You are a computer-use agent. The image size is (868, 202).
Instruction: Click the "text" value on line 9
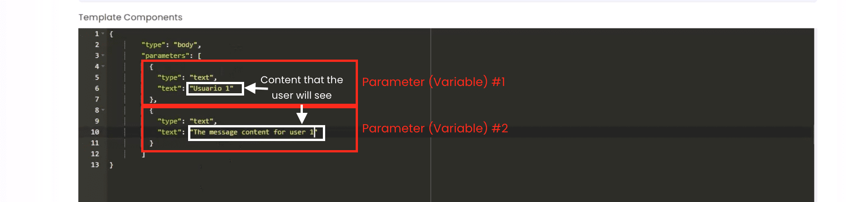point(201,121)
